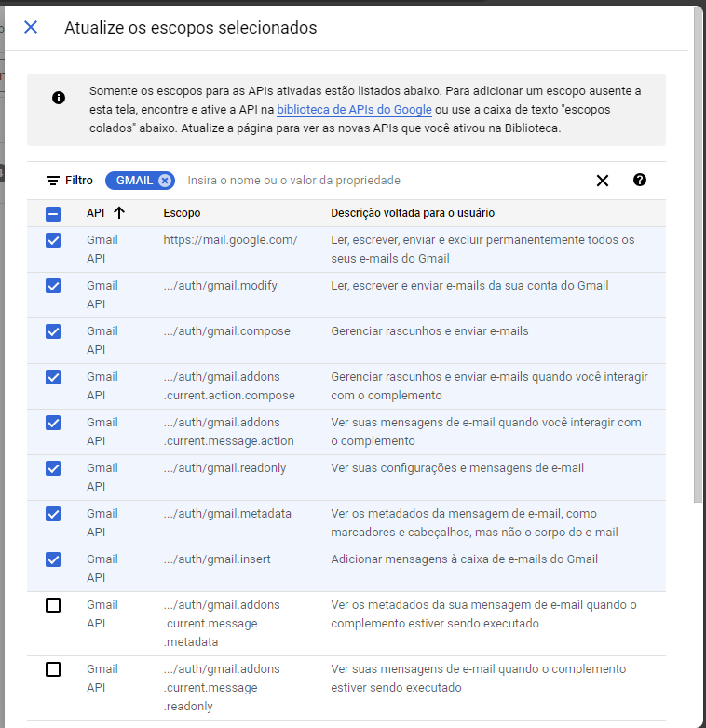Close the update scopes panel
706x728 pixels.
tap(31, 27)
